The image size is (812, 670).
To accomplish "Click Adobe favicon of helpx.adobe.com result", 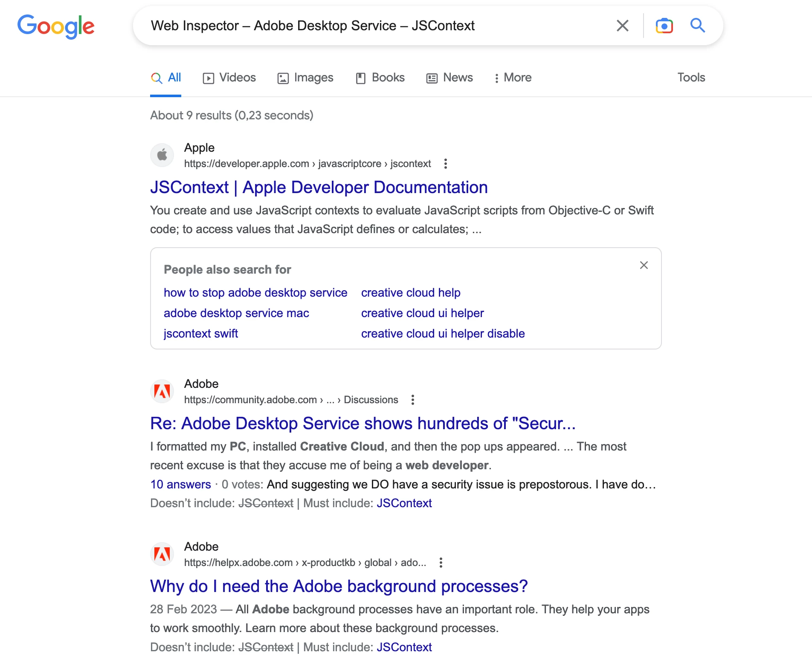I will pyautogui.click(x=162, y=554).
